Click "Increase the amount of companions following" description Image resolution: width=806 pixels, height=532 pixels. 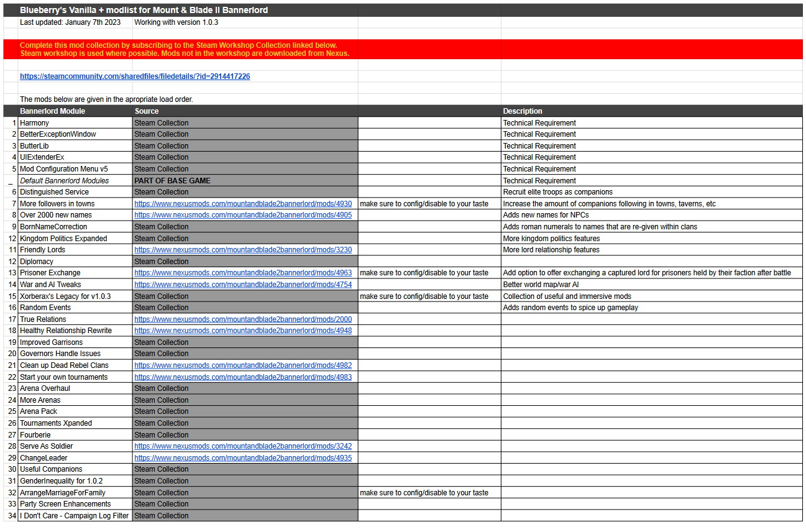tap(609, 204)
